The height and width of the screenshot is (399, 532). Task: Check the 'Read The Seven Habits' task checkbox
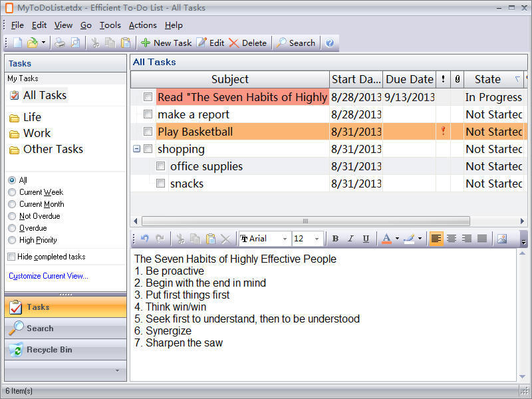pyautogui.click(x=148, y=97)
